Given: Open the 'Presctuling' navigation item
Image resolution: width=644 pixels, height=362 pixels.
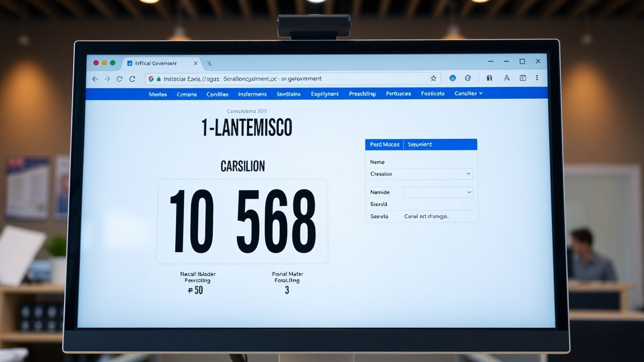Looking at the screenshot, I should pos(362,94).
